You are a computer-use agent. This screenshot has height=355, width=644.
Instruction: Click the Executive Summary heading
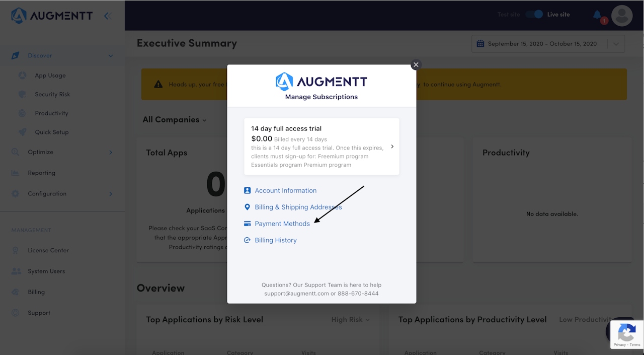[x=187, y=43]
